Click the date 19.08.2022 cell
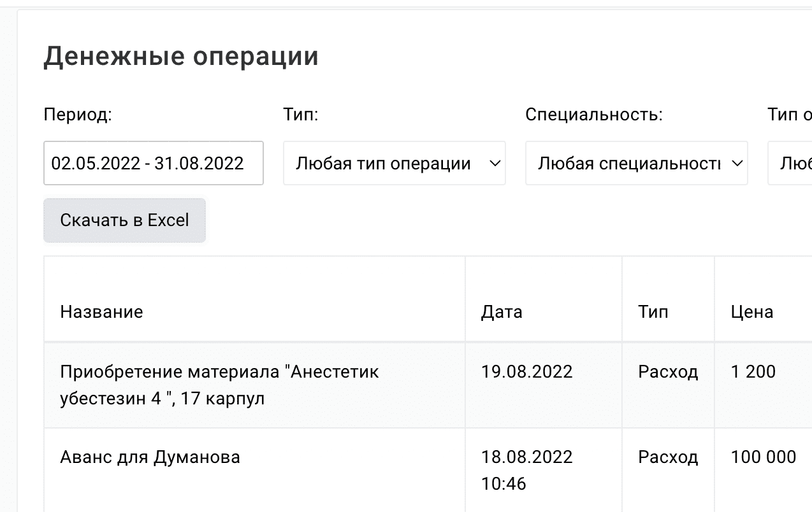Image resolution: width=812 pixels, height=512 pixels. (x=526, y=372)
